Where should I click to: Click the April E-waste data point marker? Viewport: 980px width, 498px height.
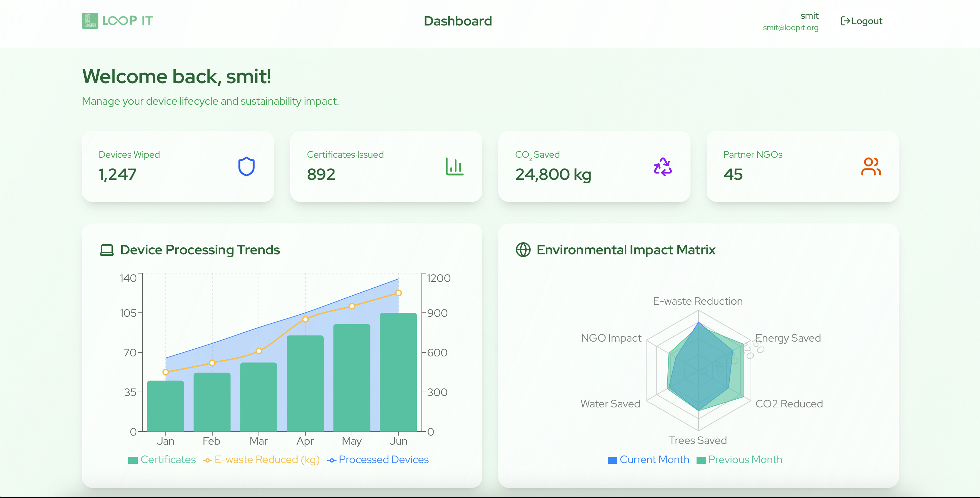pyautogui.click(x=305, y=319)
